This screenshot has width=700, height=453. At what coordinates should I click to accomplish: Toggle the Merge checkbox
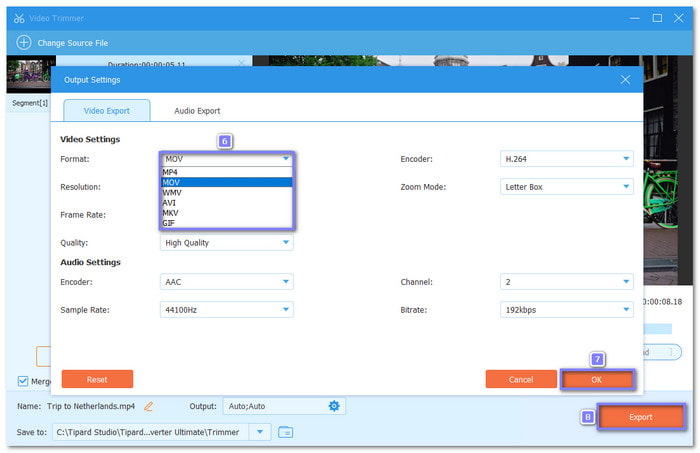tap(23, 380)
